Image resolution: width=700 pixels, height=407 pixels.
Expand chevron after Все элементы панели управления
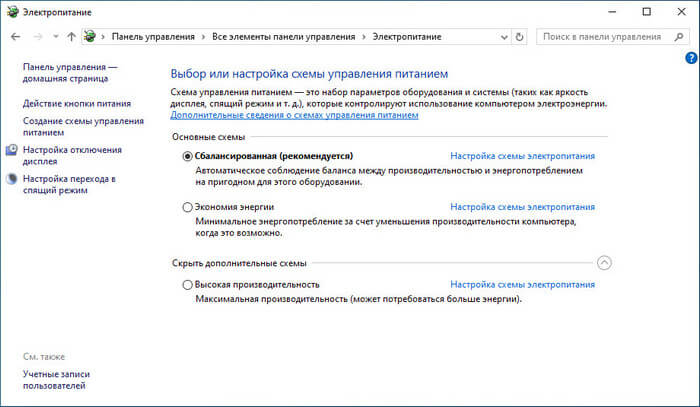(x=364, y=37)
